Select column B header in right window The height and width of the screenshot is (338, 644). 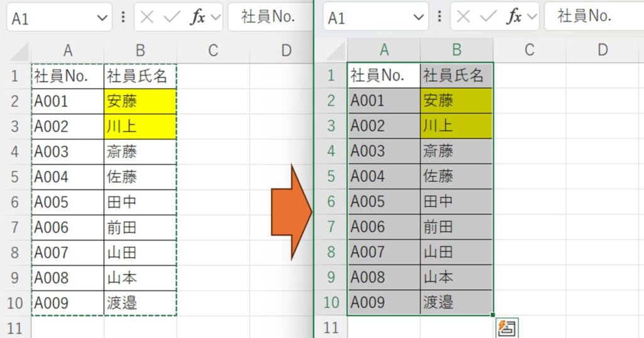click(x=457, y=50)
